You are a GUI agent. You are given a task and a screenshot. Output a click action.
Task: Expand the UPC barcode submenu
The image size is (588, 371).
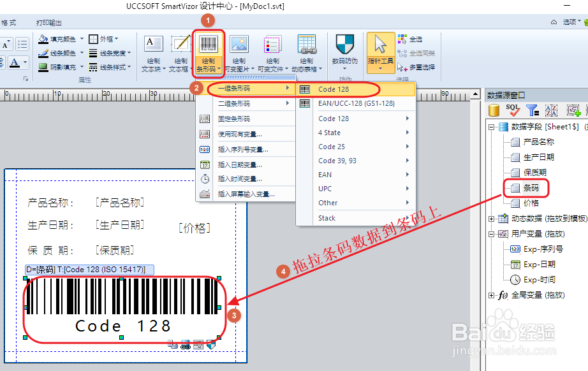pyautogui.click(x=356, y=189)
